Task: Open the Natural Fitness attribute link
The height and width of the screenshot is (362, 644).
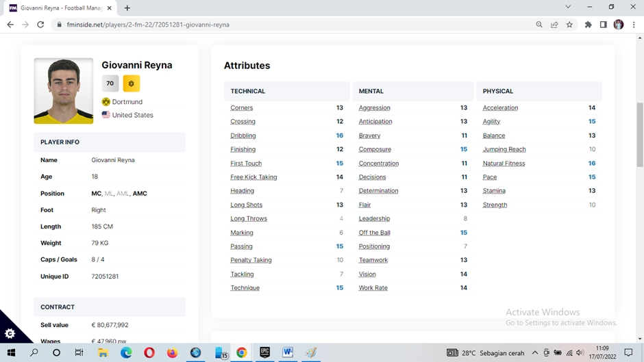Action: pos(504,164)
